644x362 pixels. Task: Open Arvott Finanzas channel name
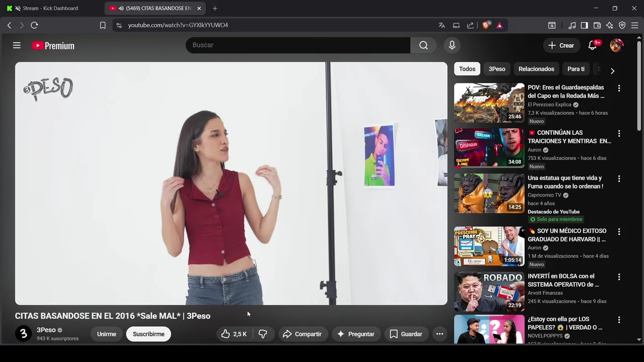(x=545, y=293)
